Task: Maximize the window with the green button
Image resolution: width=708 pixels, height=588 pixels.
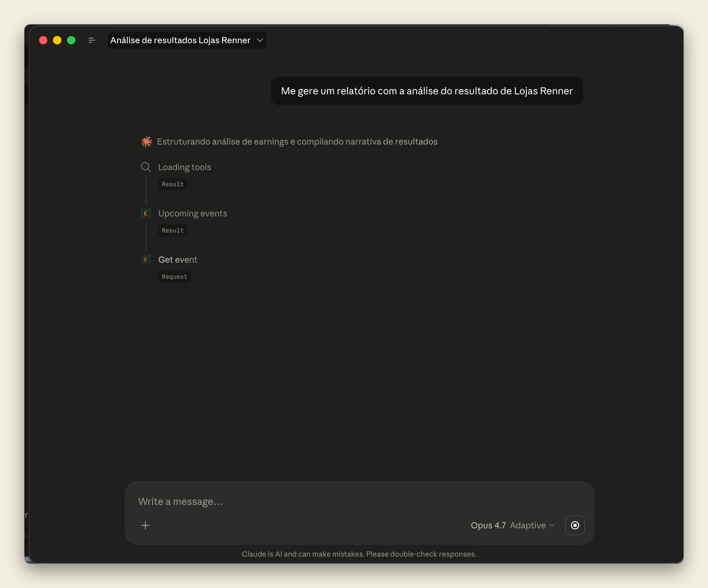Action: (71, 40)
